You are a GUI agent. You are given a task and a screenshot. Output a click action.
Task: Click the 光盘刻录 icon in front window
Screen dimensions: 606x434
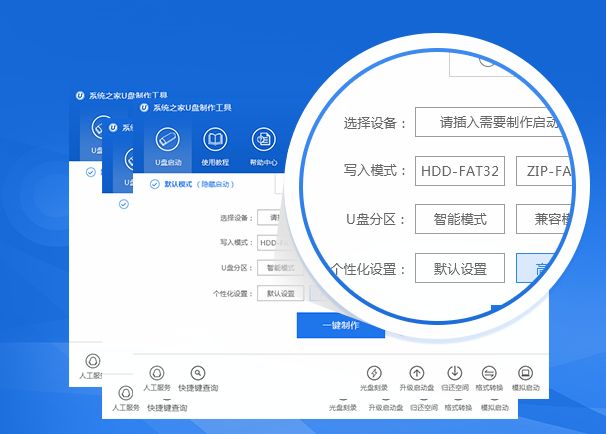pos(374,373)
